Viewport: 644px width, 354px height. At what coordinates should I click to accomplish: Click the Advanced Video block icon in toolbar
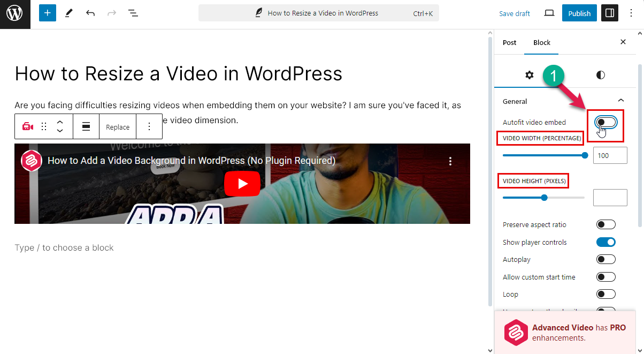click(27, 126)
